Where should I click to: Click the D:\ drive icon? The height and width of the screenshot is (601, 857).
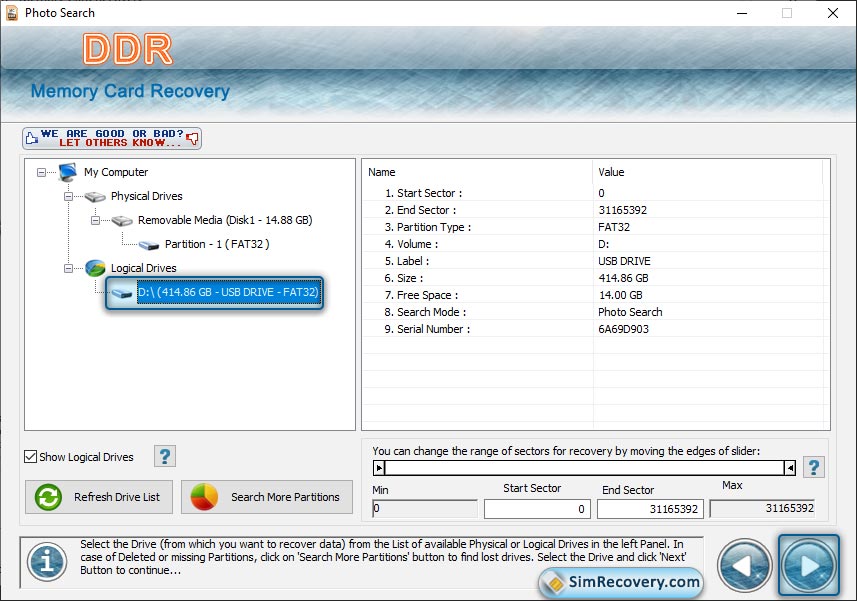click(x=122, y=293)
